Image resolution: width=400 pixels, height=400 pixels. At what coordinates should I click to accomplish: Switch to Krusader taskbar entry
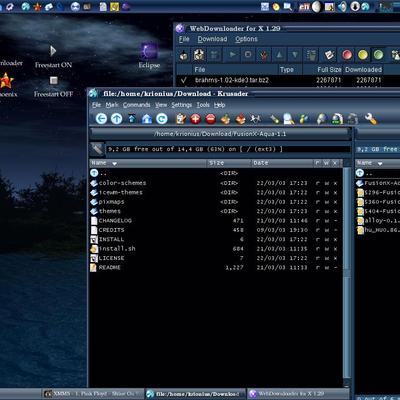coord(195,394)
